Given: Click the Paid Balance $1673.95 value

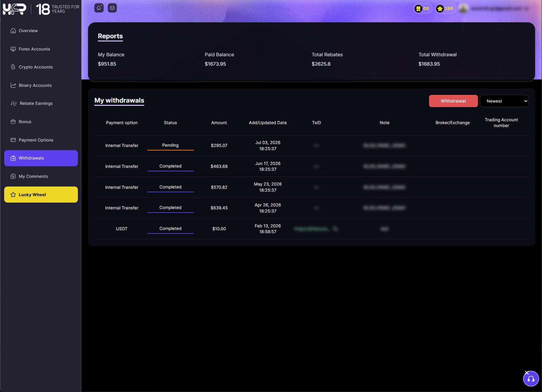Looking at the screenshot, I should point(215,64).
